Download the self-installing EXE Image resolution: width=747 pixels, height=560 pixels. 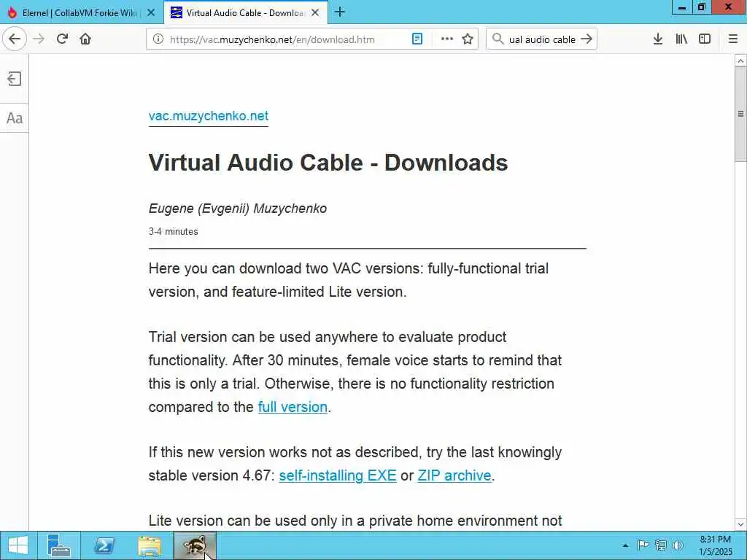click(337, 475)
